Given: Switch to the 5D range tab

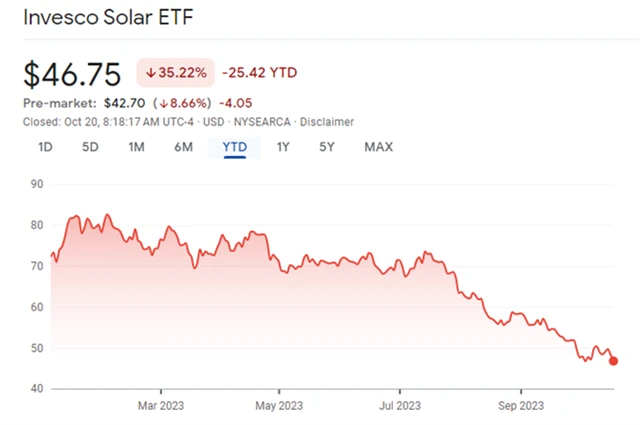Looking at the screenshot, I should coord(90,147).
